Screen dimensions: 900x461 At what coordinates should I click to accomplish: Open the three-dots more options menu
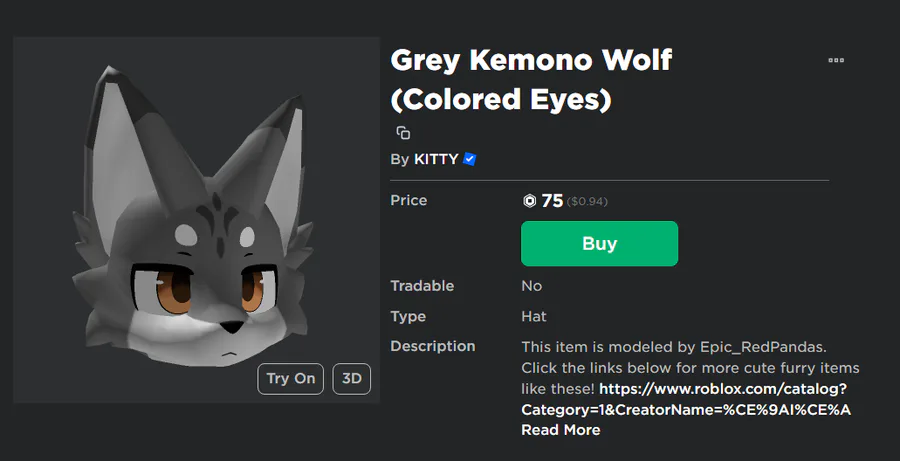point(836,61)
